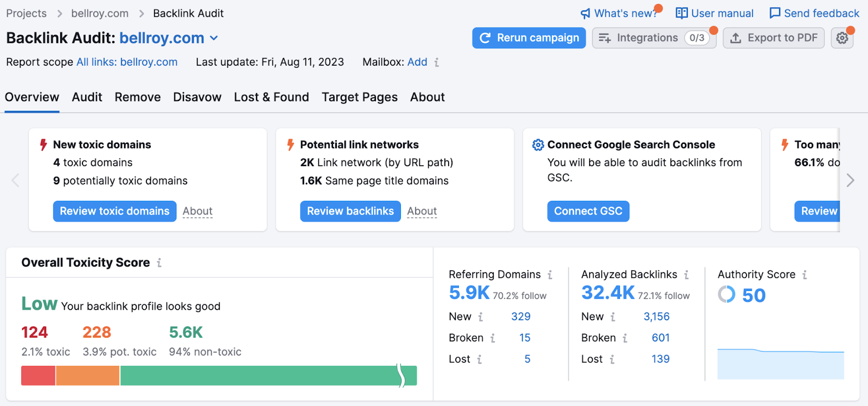
Task: Click the red toxic segment of the bar
Action: tap(38, 376)
